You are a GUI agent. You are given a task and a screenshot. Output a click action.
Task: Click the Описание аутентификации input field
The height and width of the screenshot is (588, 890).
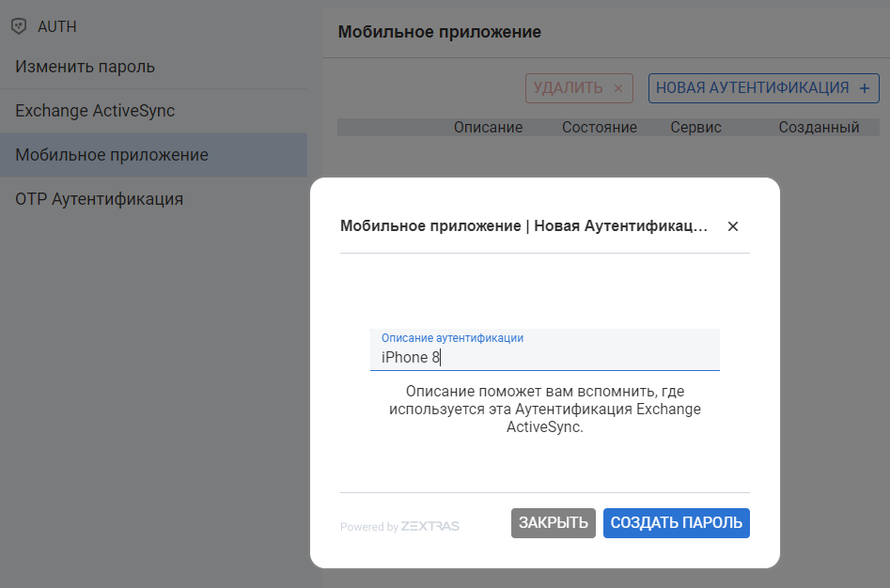point(545,354)
